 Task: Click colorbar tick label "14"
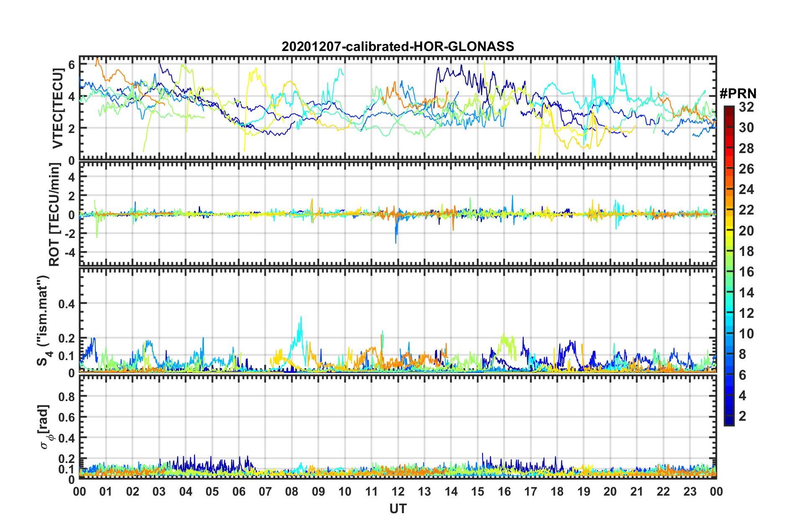pos(746,293)
